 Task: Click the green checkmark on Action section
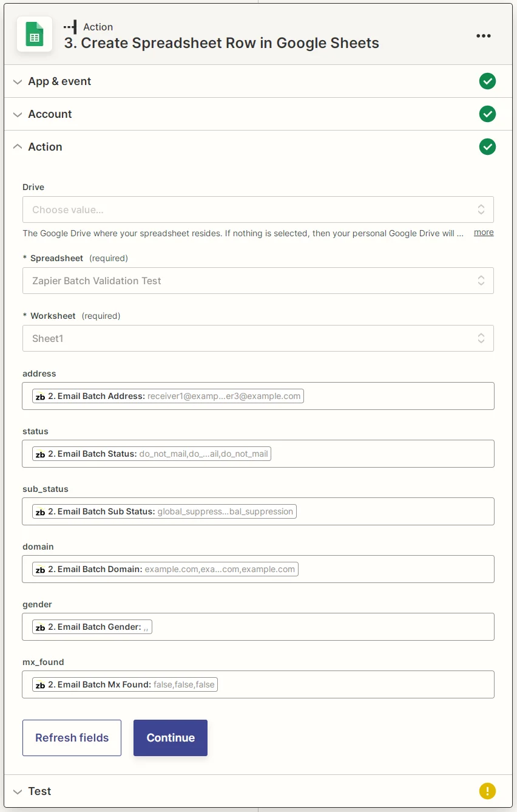tap(487, 146)
